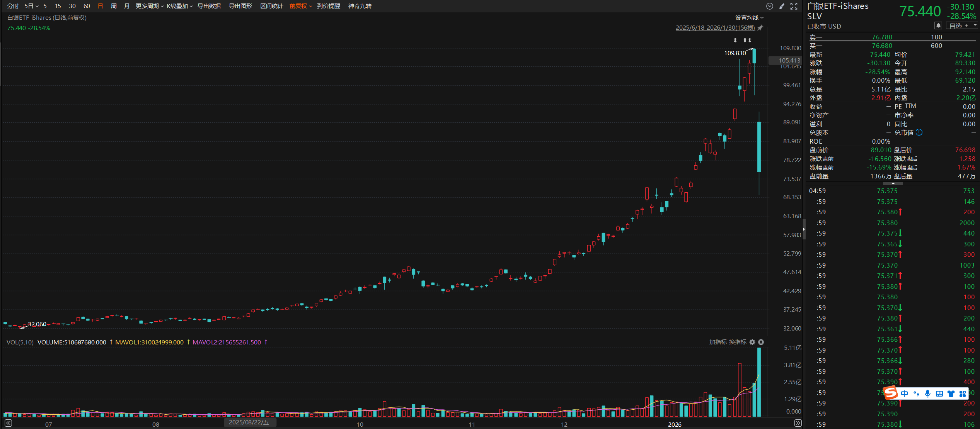Viewport: 980px width, 429px height.
Task: Toggle Sogou Chinese/English input mode
Action: pyautogui.click(x=905, y=393)
